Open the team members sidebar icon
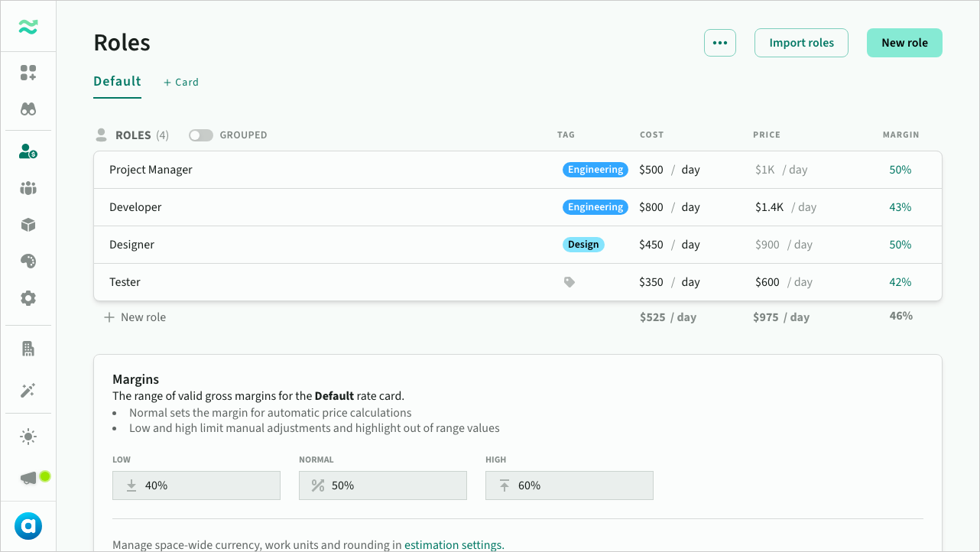This screenshot has width=980, height=552. click(x=28, y=188)
